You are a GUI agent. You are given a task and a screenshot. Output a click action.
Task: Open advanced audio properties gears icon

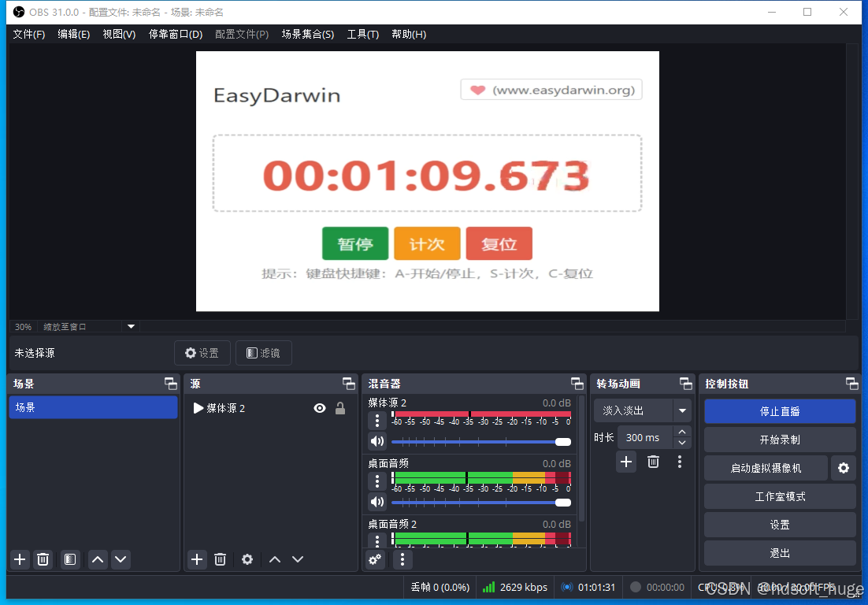point(376,559)
